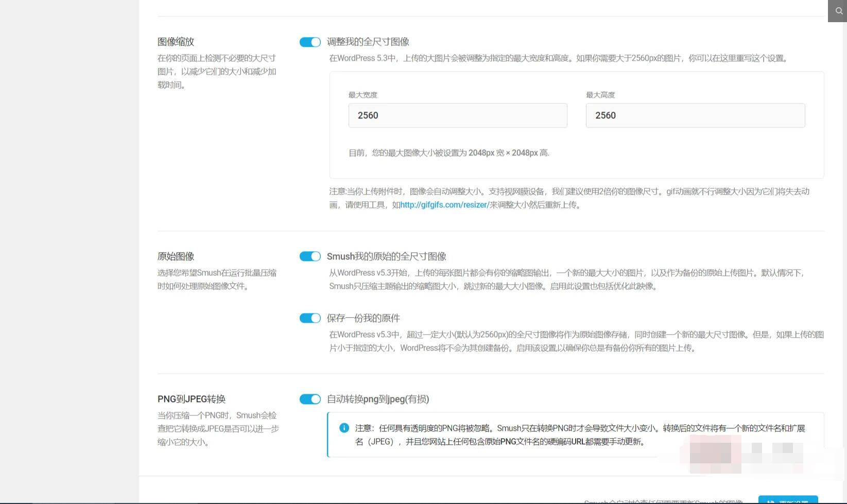Click the 自动转换png到jpeg(有损) label text
The height and width of the screenshot is (504, 847).
378,399
